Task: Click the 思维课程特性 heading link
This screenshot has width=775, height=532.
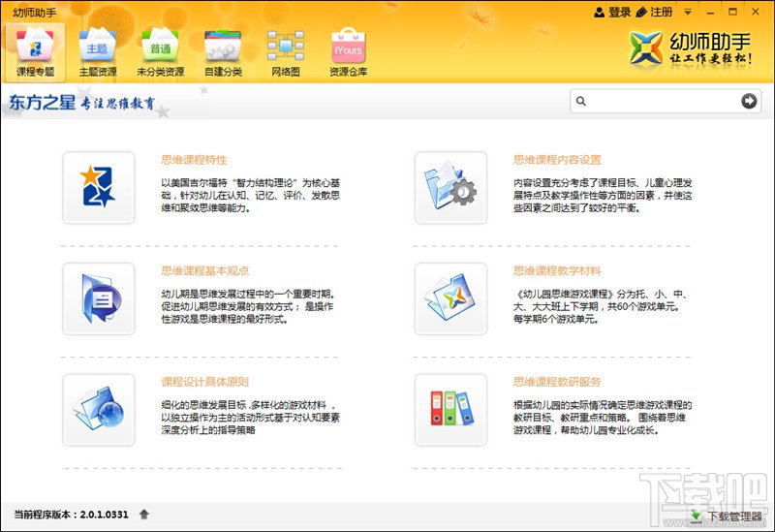Action: coord(194,160)
